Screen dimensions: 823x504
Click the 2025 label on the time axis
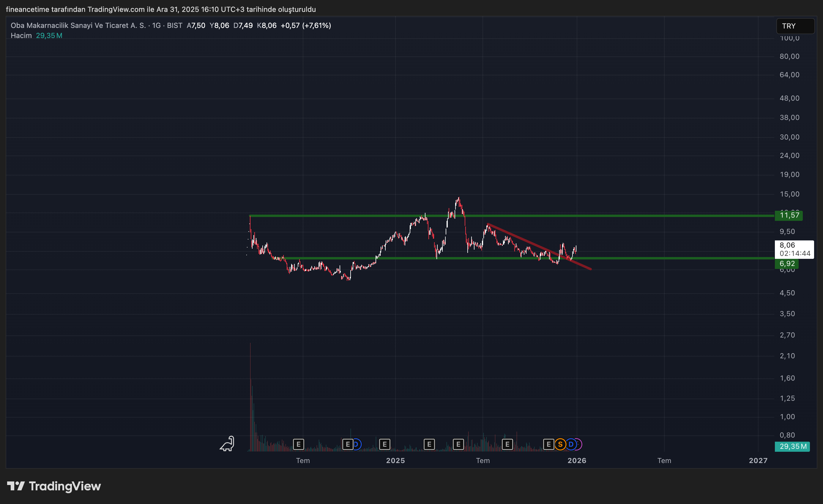(395, 461)
